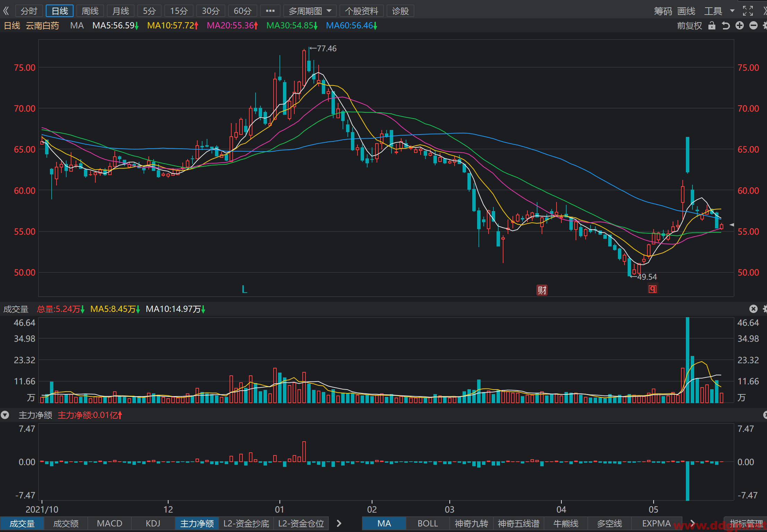Click the left double-chevron back icon
The image size is (767, 532).
[6, 11]
